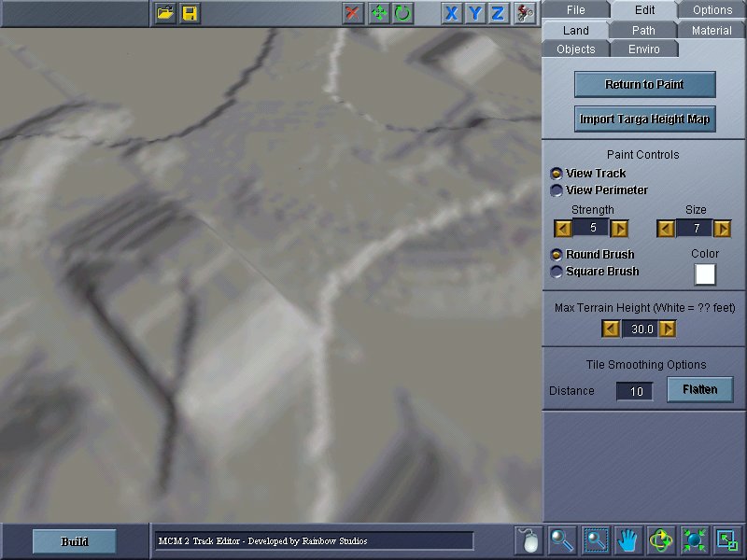This screenshot has width=747, height=560.
Task: Save track with floppy disk icon
Action: (190, 13)
